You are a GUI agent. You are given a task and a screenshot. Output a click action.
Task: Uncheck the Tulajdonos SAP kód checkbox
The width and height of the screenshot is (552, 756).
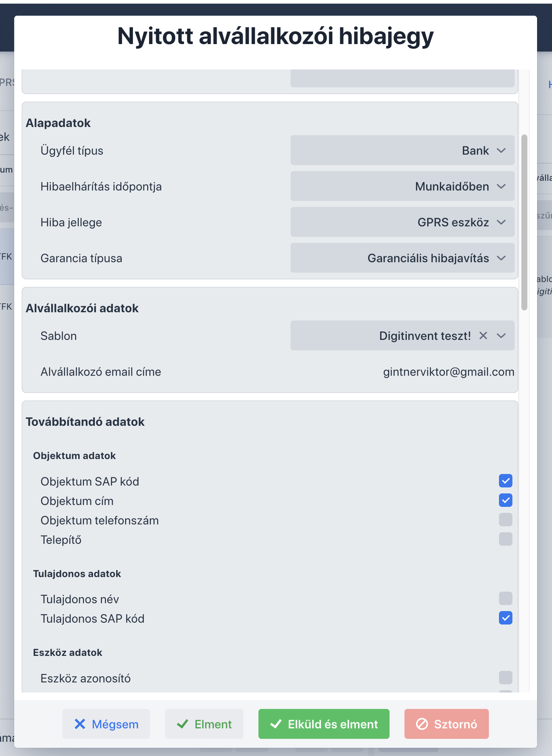coord(506,618)
